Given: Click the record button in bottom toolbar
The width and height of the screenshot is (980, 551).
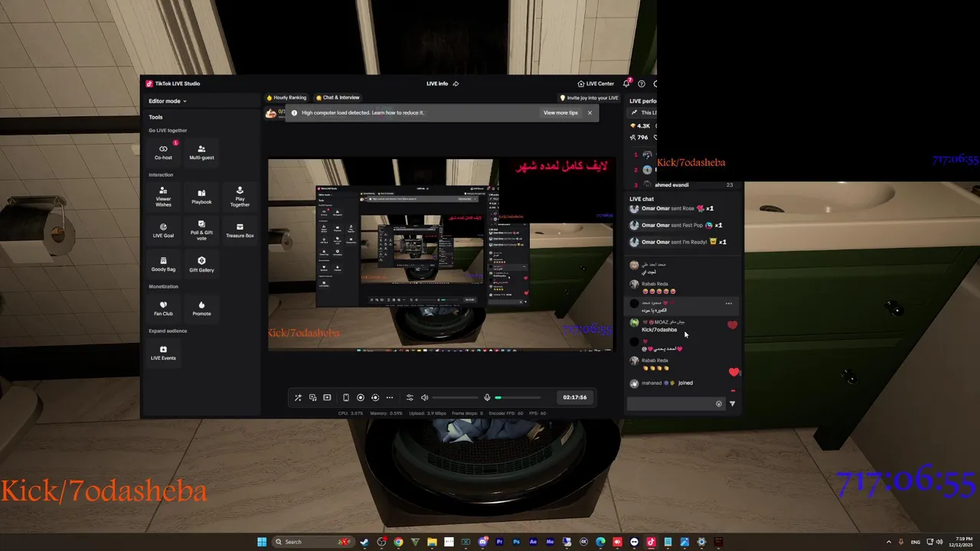Looking at the screenshot, I should pyautogui.click(x=361, y=397).
